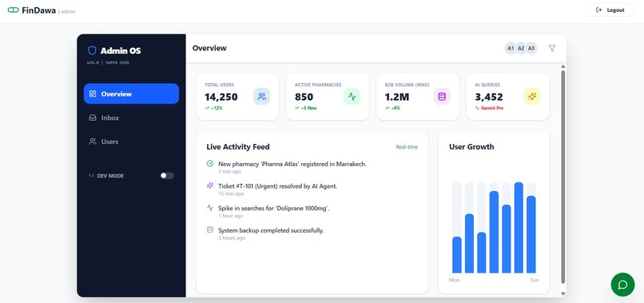Click the 14,250 total users value
The width and height of the screenshot is (644, 303).
click(221, 97)
